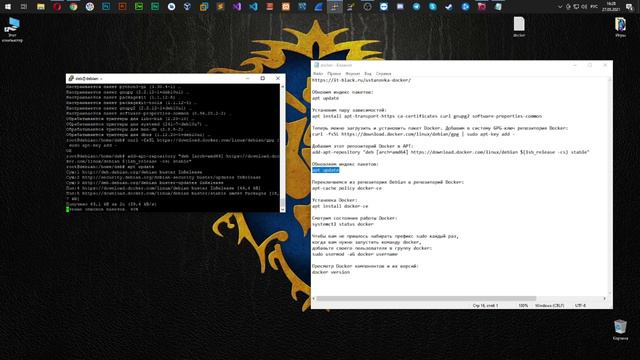The height and width of the screenshot is (360, 640).
Task: Click the it-black.ru URL line in Notepad
Action: coord(362,80)
